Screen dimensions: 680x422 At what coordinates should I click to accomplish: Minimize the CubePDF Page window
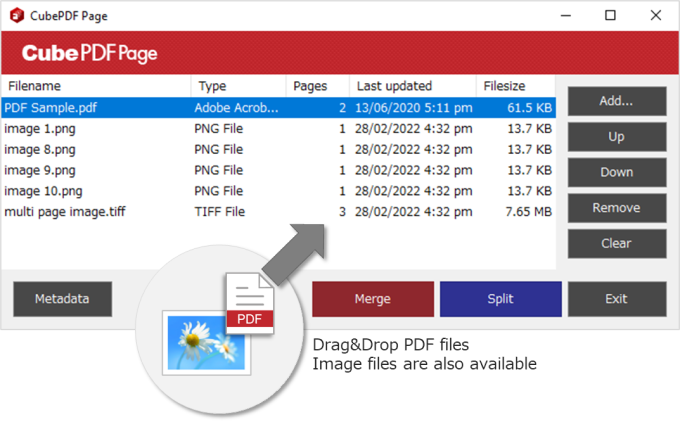(566, 16)
